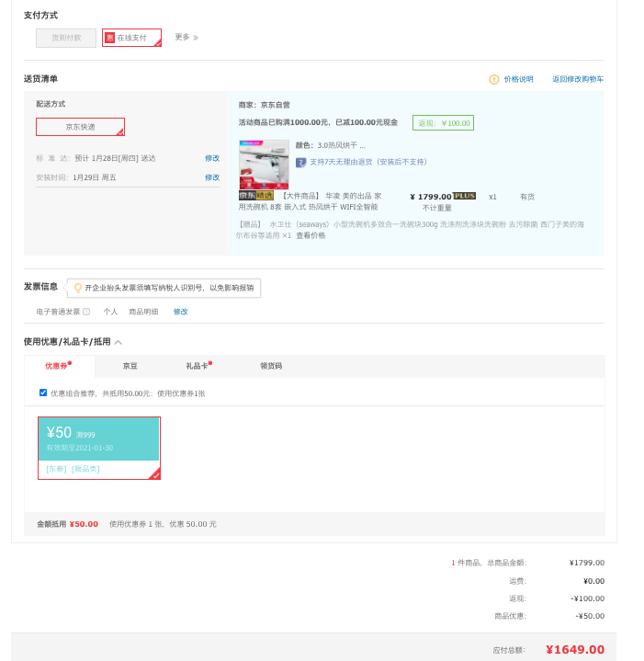Click 金额抵用 ¥50.00 value
The width and height of the screenshot is (644, 661).
(84, 524)
